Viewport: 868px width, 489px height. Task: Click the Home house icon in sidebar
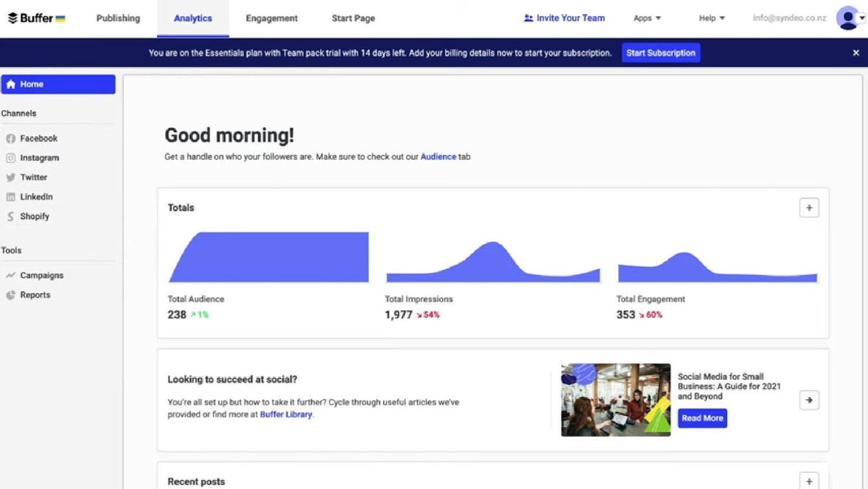(11, 85)
